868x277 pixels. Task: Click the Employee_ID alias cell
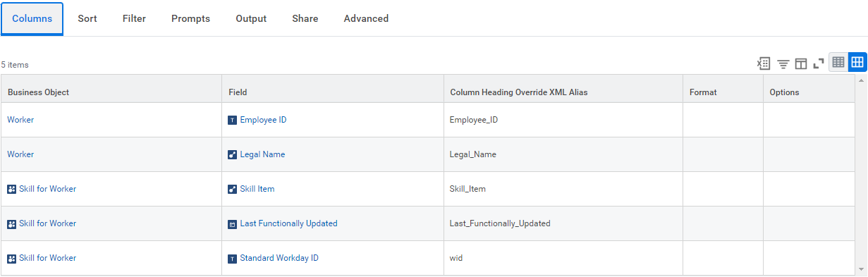click(563, 120)
